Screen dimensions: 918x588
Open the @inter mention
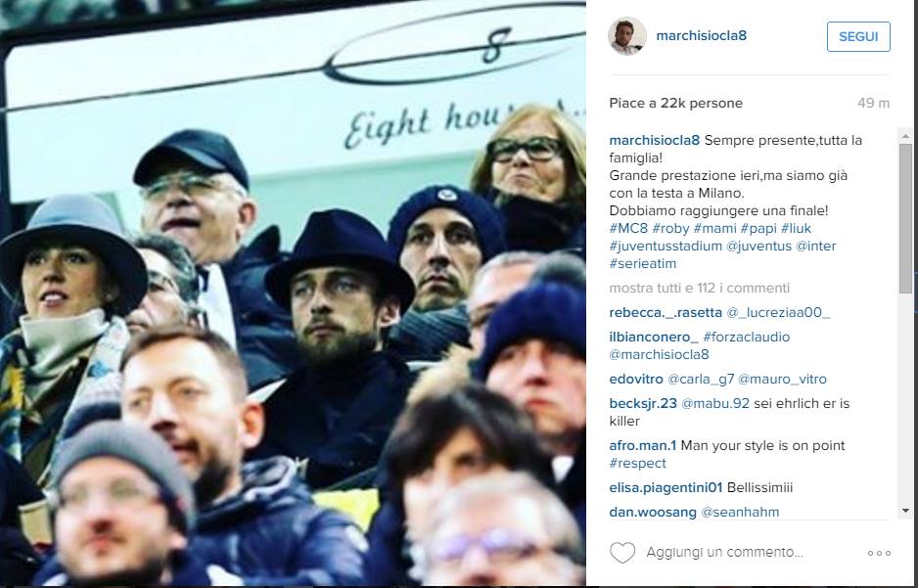click(815, 246)
